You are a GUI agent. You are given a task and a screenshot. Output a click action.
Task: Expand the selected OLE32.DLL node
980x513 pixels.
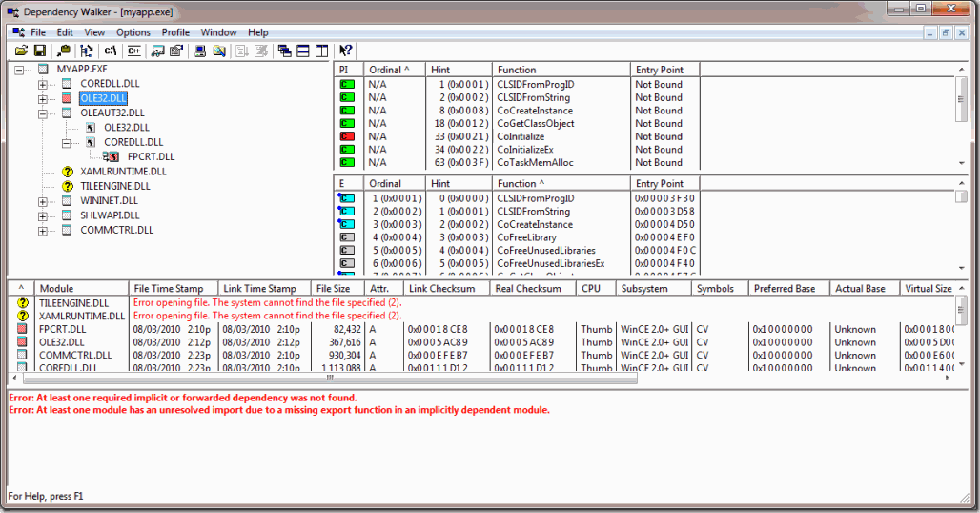click(43, 99)
